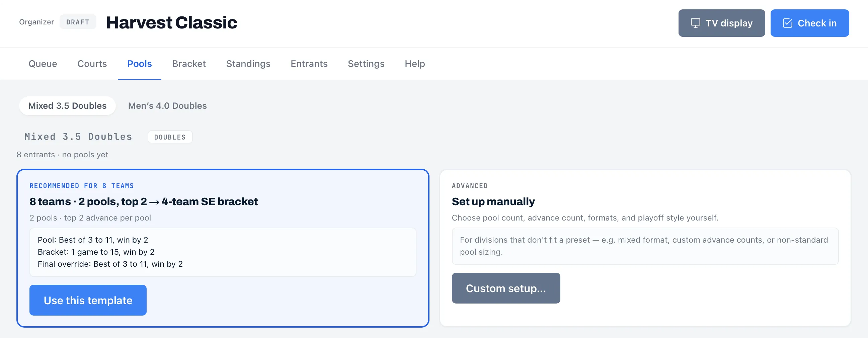Click the '8 teams · 2 pools, top 2' heading
The image size is (868, 338).
pos(144,201)
